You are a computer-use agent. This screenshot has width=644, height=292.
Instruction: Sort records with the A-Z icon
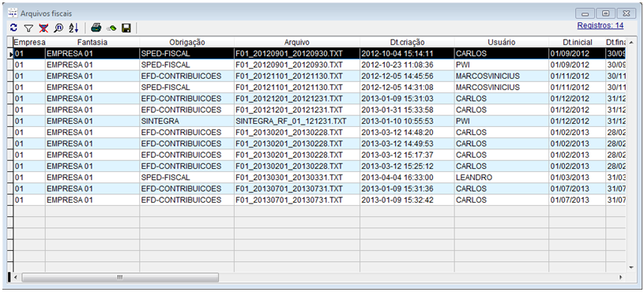[x=73, y=28]
